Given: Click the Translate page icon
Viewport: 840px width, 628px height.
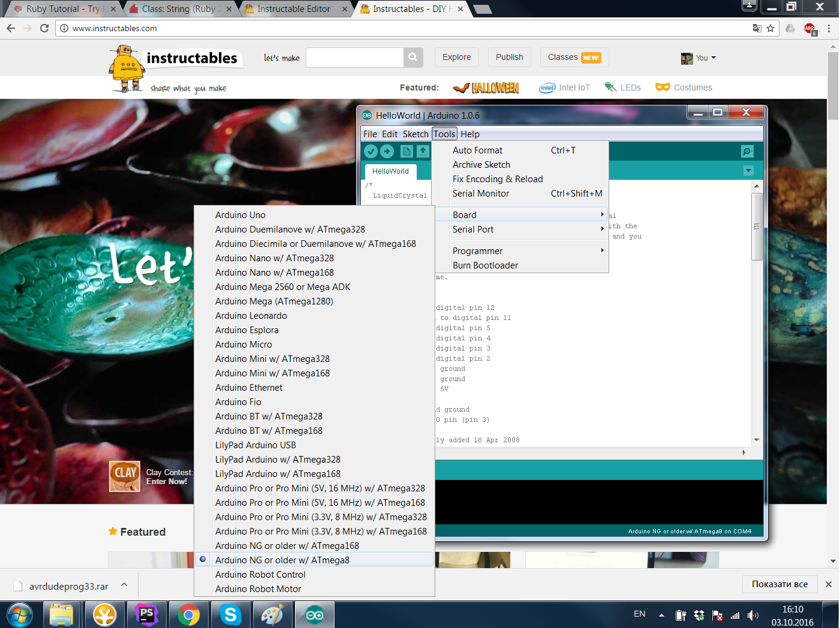Looking at the screenshot, I should [x=757, y=28].
